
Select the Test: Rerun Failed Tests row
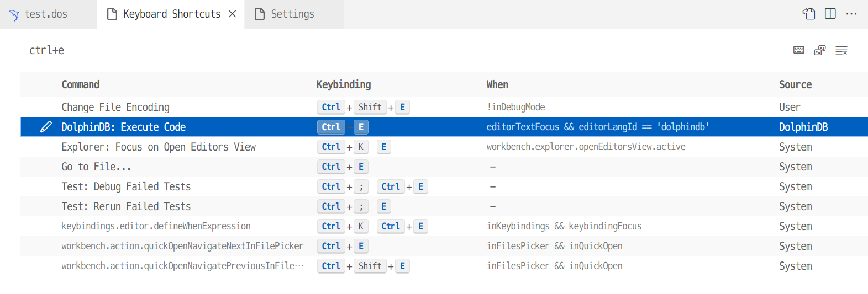(x=126, y=206)
